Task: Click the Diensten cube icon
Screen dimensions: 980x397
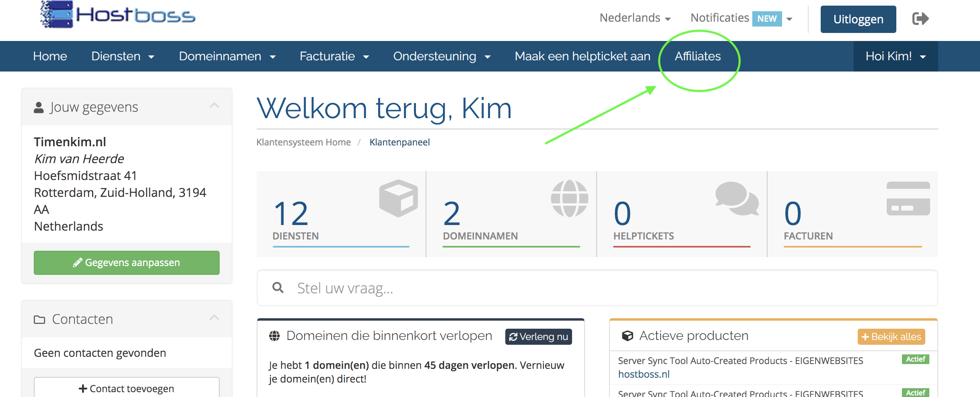Action: pyautogui.click(x=398, y=198)
